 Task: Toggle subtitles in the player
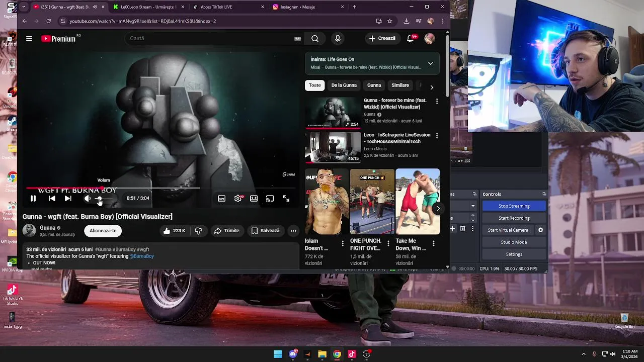(x=221, y=199)
